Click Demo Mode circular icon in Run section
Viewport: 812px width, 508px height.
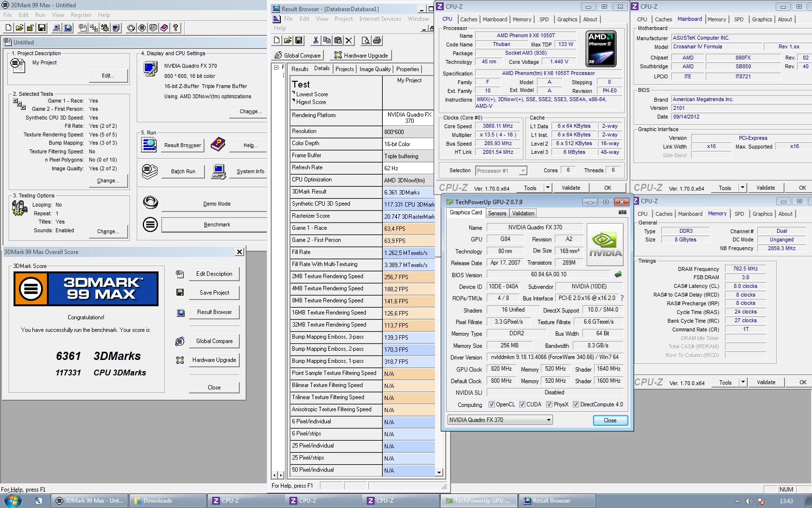point(150,202)
